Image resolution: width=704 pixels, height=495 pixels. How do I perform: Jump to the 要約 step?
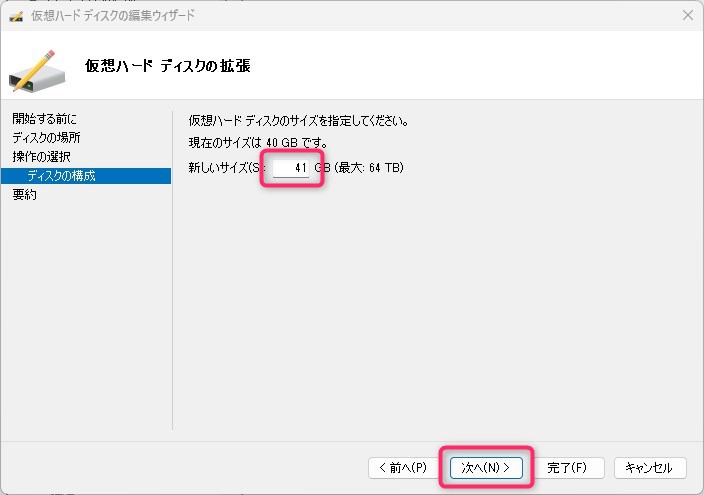25,195
